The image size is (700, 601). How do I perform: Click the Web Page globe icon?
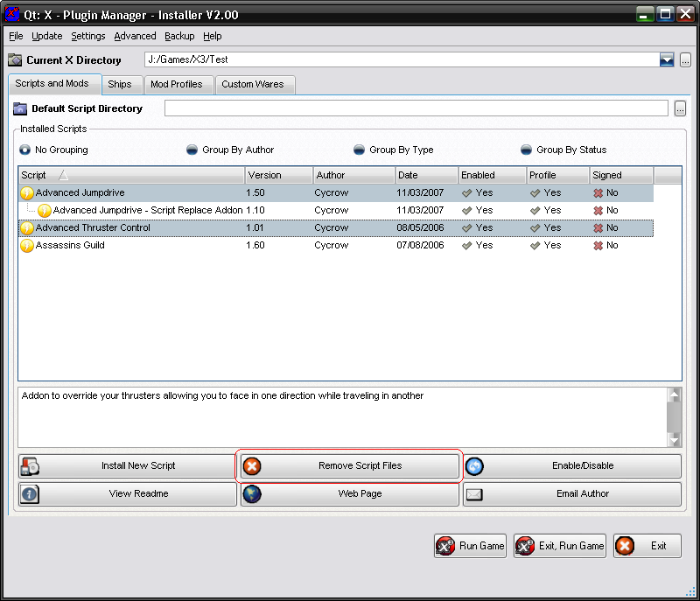(252, 494)
